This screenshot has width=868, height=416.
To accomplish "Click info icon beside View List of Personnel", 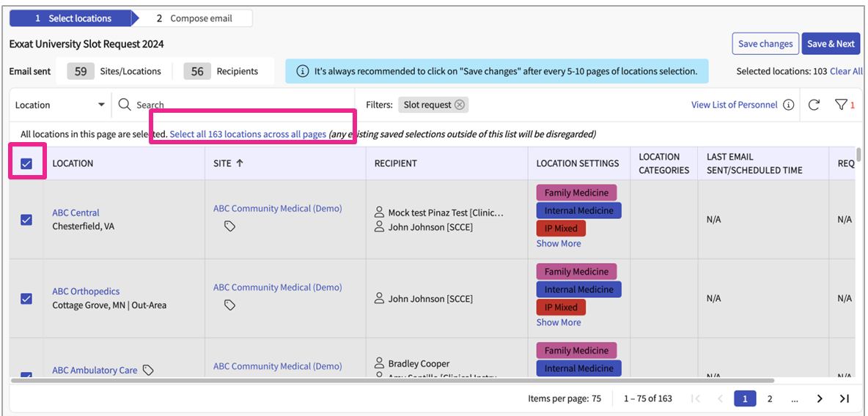I will click(789, 105).
